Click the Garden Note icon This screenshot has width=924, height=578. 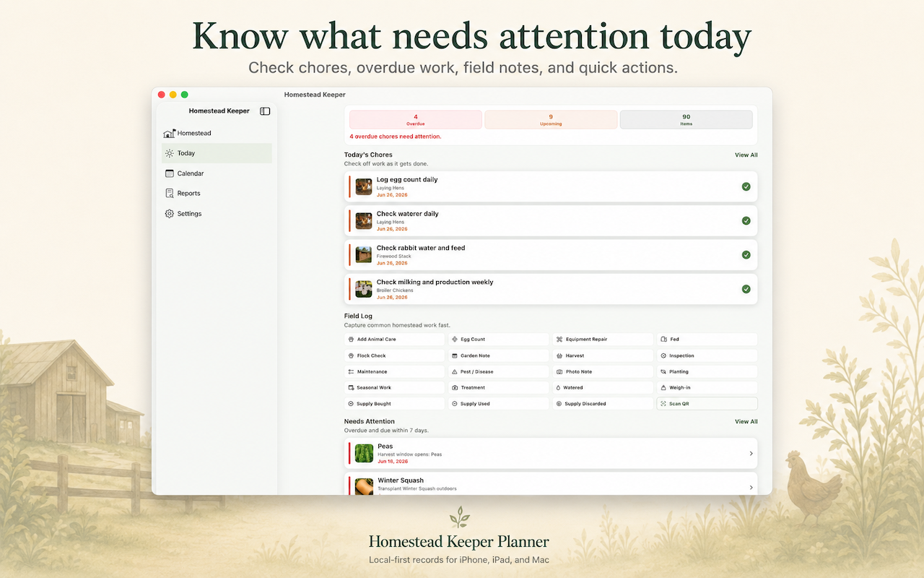(x=455, y=355)
